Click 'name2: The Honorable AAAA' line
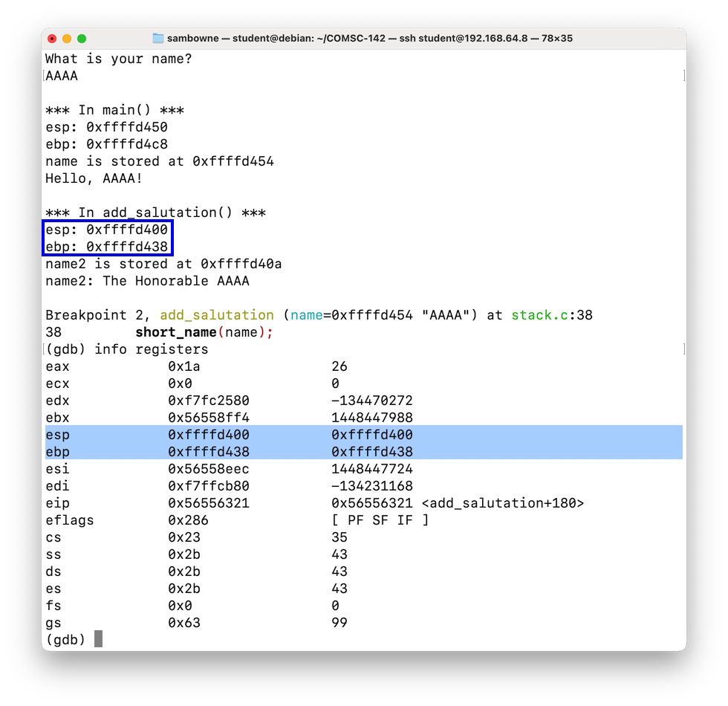 tap(147, 282)
